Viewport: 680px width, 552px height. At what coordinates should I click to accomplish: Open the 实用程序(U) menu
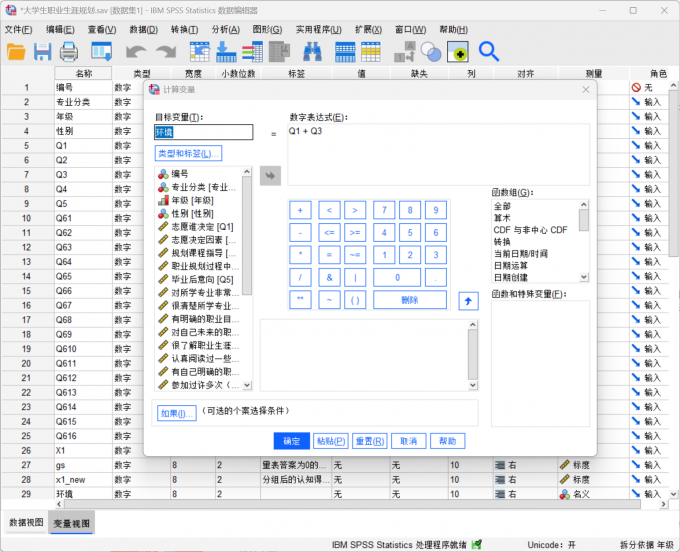319,29
